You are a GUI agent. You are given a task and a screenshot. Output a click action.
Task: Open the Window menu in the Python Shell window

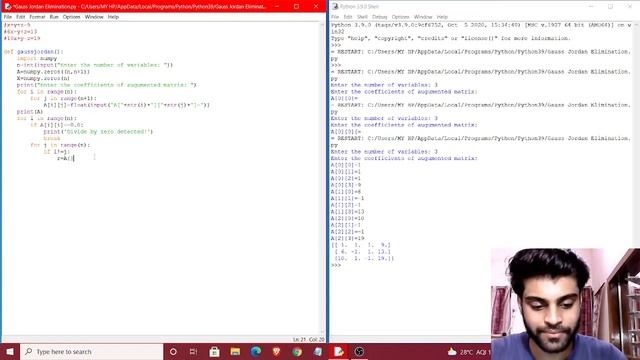pyautogui.click(x=423, y=17)
